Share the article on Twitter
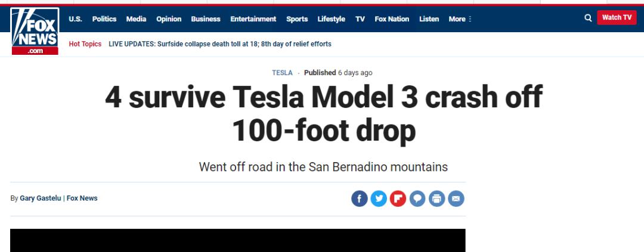Screen dimensions: 644x252 (379, 198)
